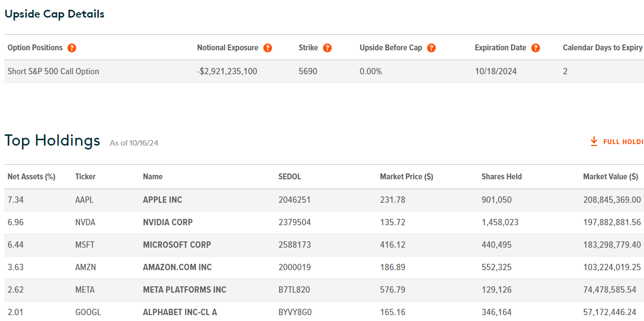Click the Top Holdings heading

pos(52,141)
